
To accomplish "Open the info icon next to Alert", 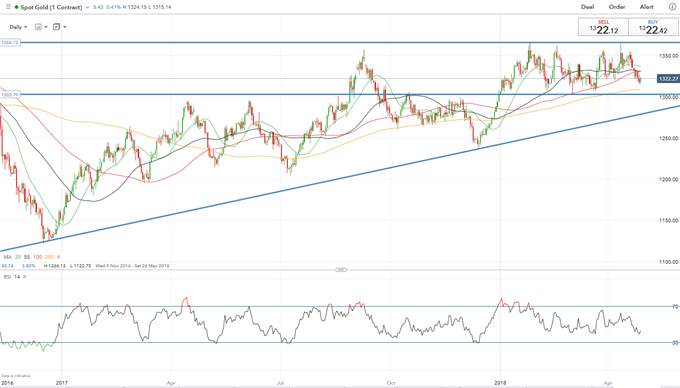I will (672, 7).
